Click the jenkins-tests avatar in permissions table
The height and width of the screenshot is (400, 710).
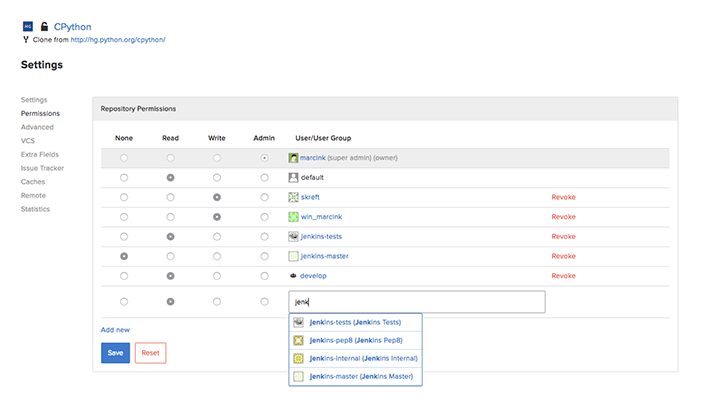coord(293,237)
